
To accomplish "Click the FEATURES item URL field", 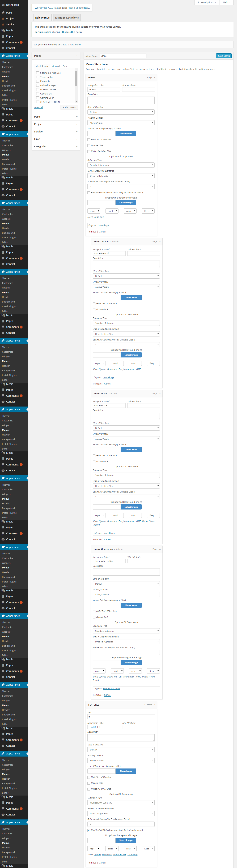I will point(121,717).
